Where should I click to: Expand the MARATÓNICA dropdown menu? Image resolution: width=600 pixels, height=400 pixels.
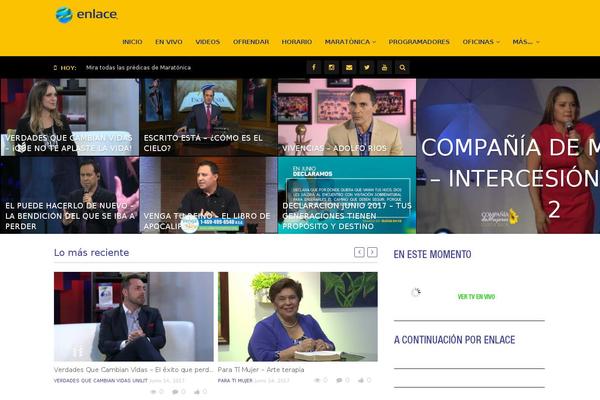[x=350, y=42]
